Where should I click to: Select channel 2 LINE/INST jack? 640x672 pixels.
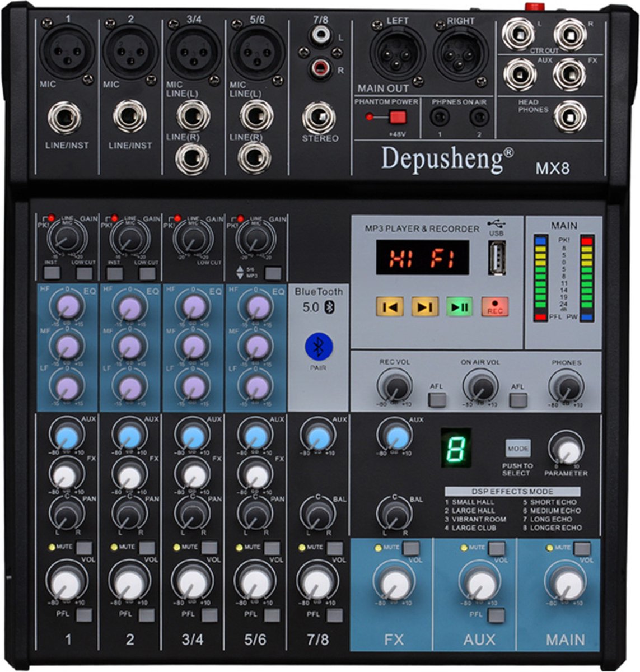[x=130, y=118]
